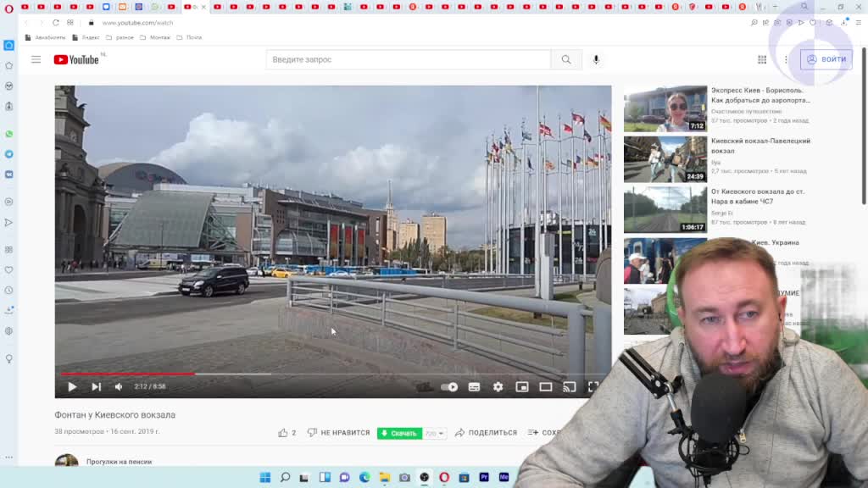Open File Explorer from taskbar
Viewport: 868px width, 488px height.
click(x=384, y=477)
